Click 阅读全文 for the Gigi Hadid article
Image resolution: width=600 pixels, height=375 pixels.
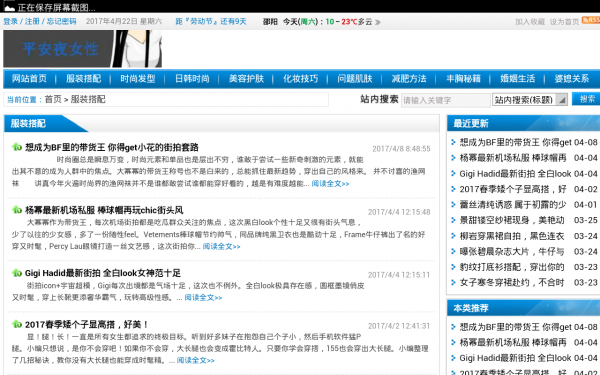pos(203,298)
